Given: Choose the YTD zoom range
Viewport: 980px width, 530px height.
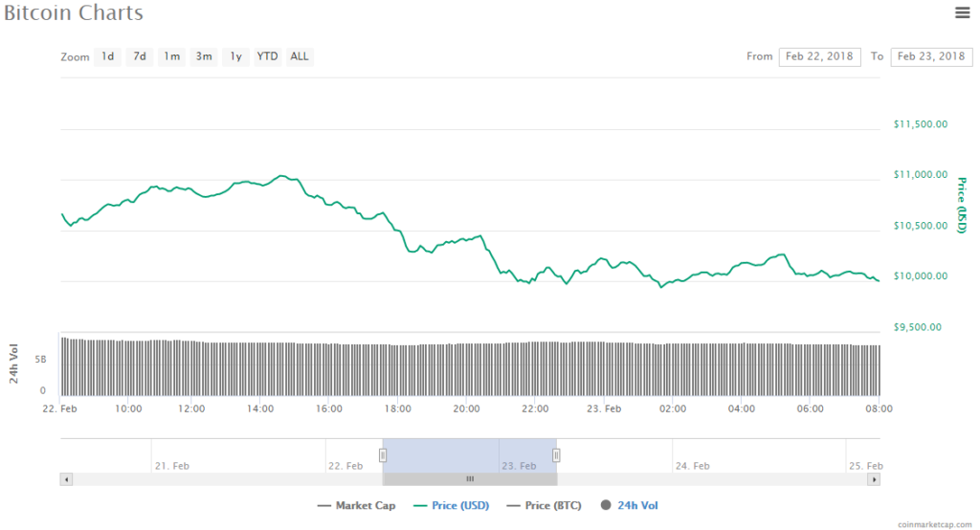Looking at the screenshot, I should [268, 56].
